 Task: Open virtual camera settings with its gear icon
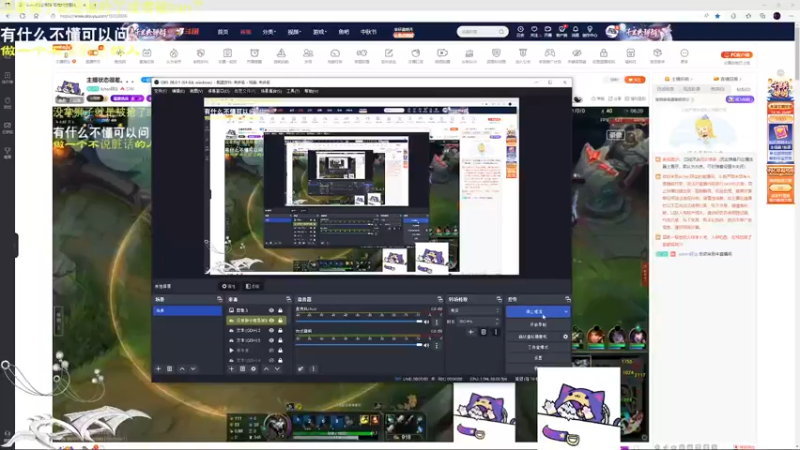(x=565, y=337)
